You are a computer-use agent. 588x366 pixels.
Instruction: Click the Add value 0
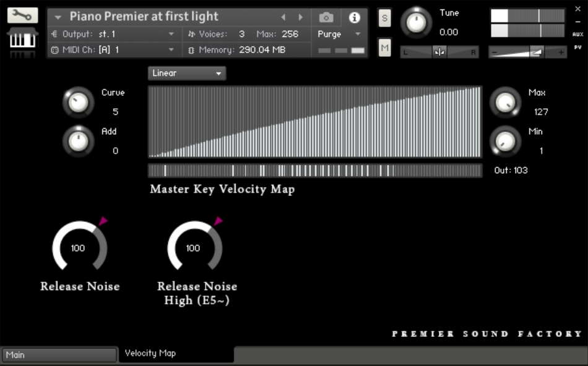coord(115,151)
